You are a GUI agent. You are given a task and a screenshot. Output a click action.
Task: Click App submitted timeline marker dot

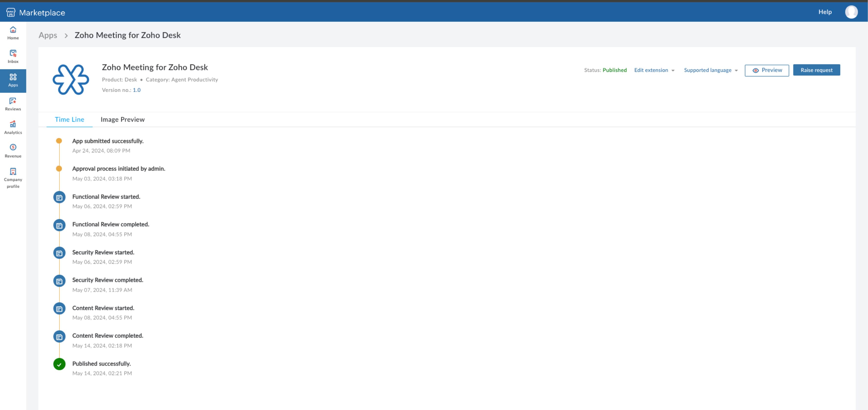59,141
